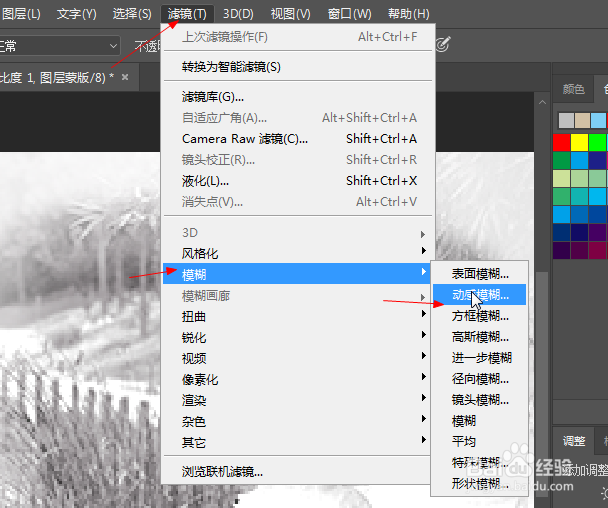
Task: Pick the yellow color swatch
Action: (579, 142)
